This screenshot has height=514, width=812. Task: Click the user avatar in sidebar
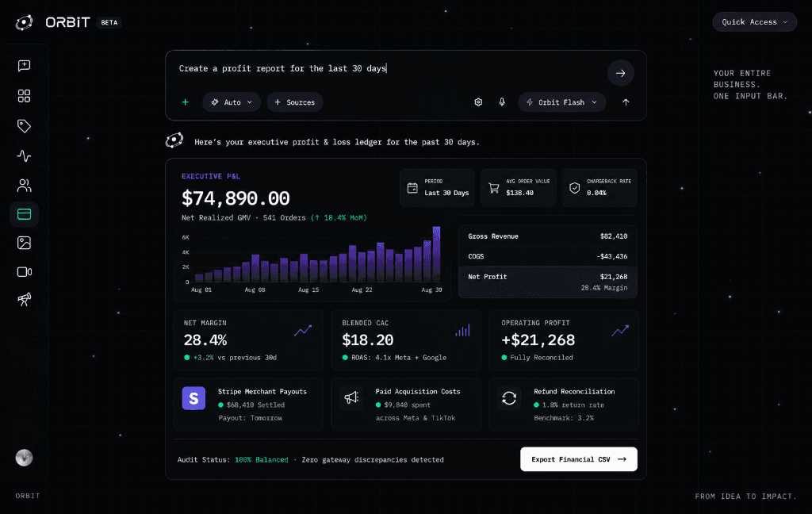tap(24, 458)
